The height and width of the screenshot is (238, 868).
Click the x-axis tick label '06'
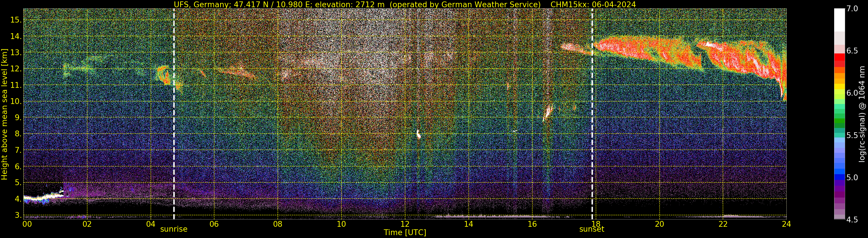tap(214, 224)
